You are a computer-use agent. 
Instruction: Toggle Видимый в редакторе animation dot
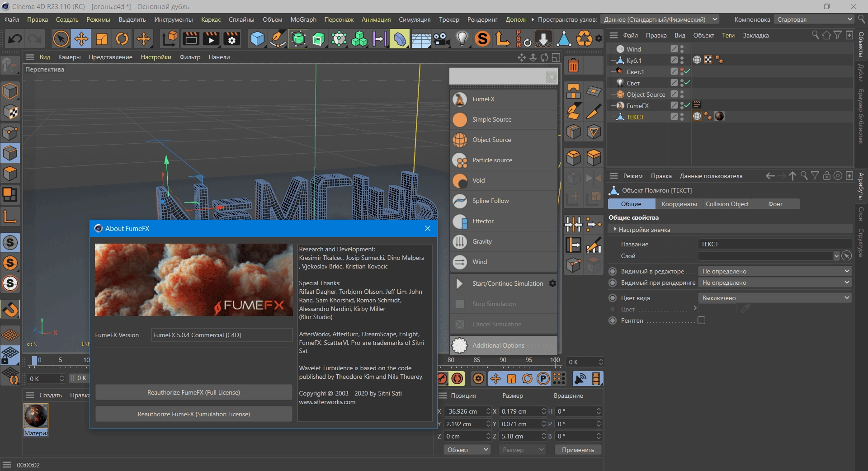[x=613, y=271]
